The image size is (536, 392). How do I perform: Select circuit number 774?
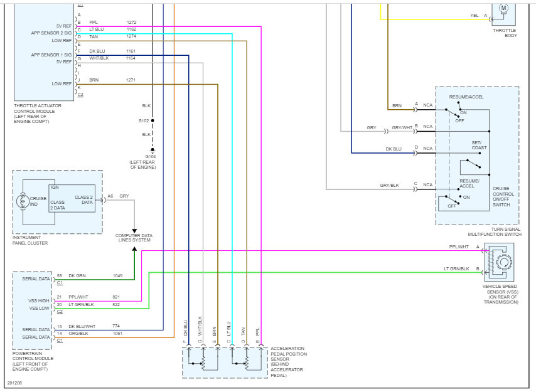tap(116, 326)
